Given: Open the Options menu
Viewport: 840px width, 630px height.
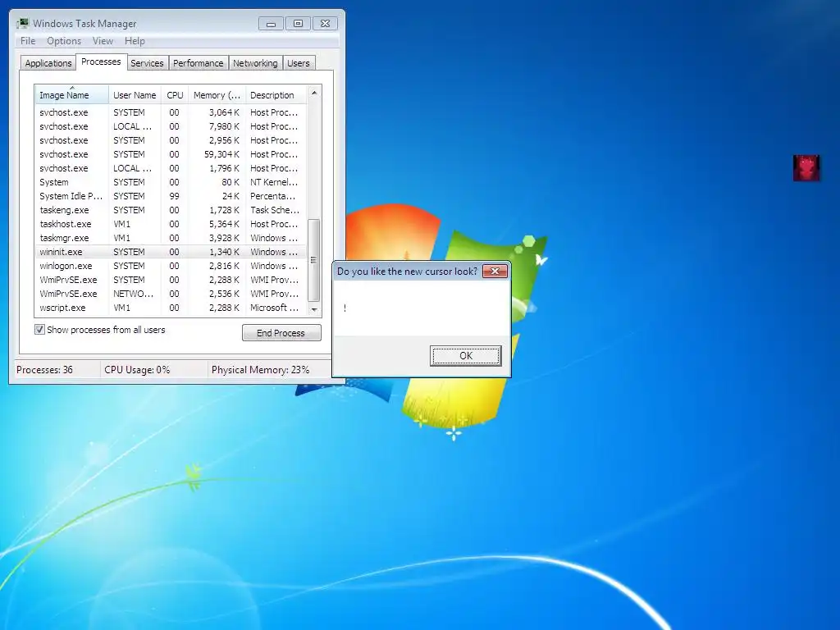Looking at the screenshot, I should click(64, 41).
